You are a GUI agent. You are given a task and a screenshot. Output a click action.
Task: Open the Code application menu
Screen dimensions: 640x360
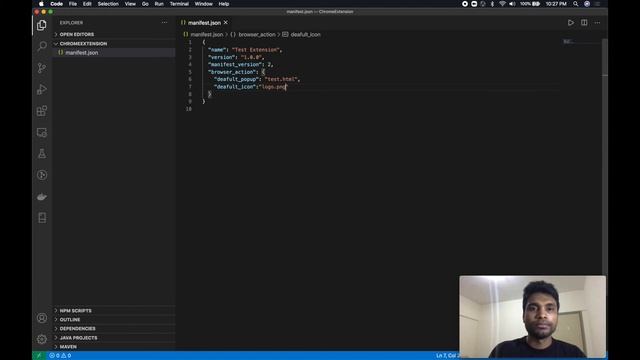point(56,4)
